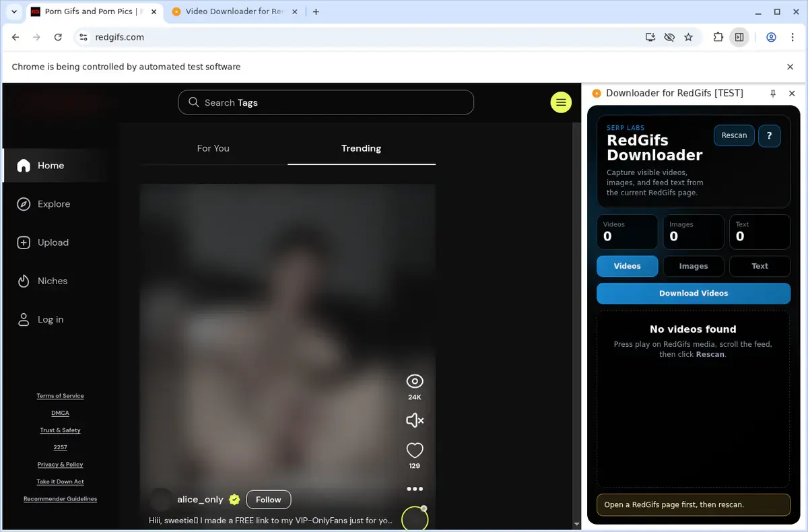The height and width of the screenshot is (532, 808).
Task: Switch to the For You feed
Action: click(213, 148)
